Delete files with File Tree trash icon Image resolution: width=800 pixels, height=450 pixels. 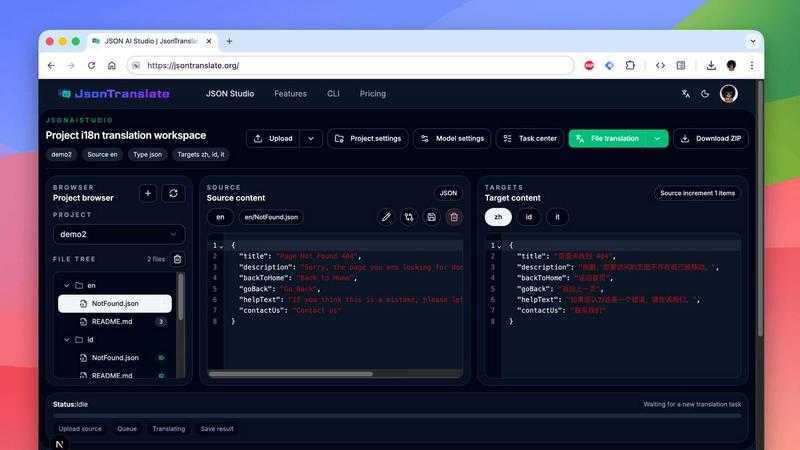click(x=177, y=259)
